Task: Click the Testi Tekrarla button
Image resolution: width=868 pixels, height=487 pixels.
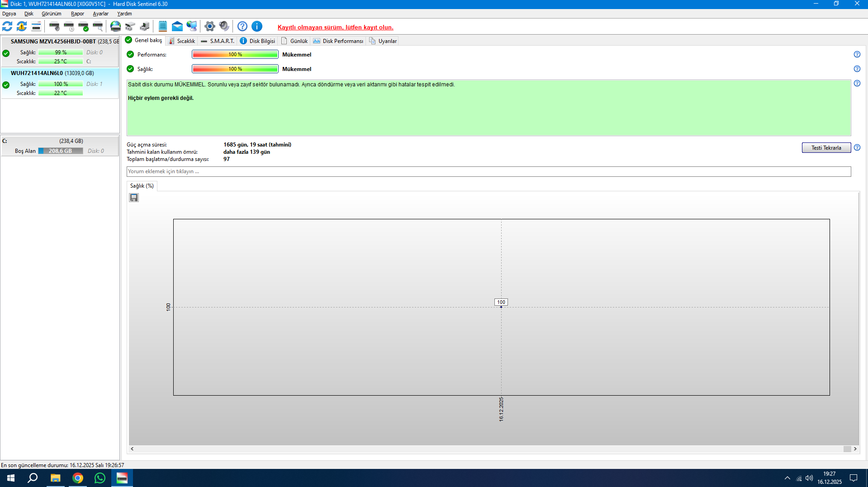Action: (826, 148)
